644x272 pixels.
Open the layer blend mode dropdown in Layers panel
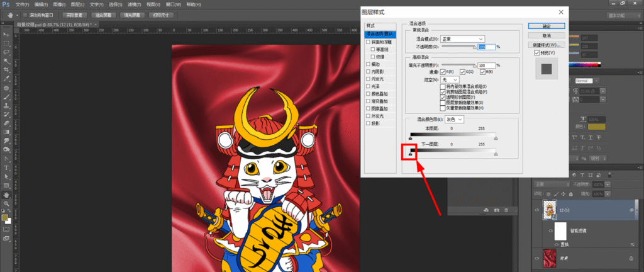(552, 184)
